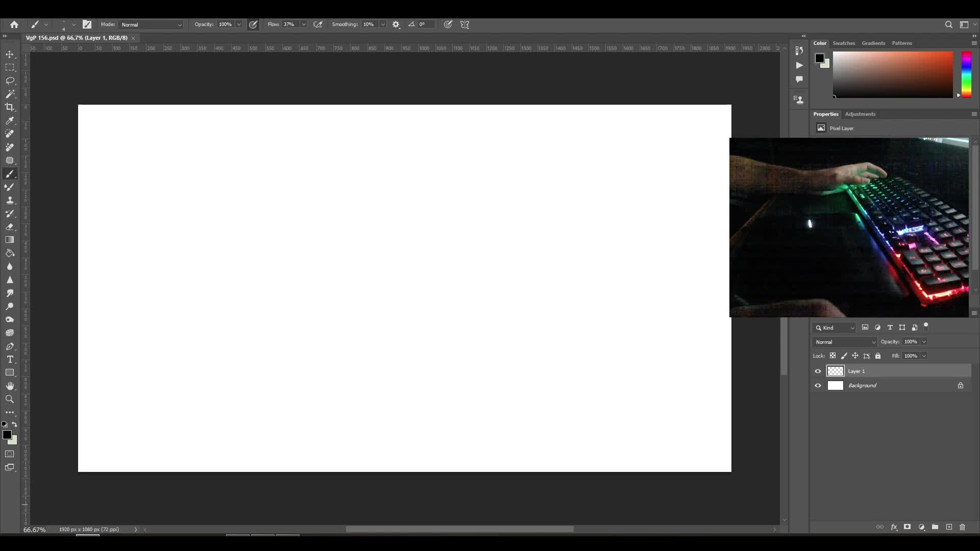Expand the Flow percentage dropdown
Viewport: 980px width, 551px height.
304,24
